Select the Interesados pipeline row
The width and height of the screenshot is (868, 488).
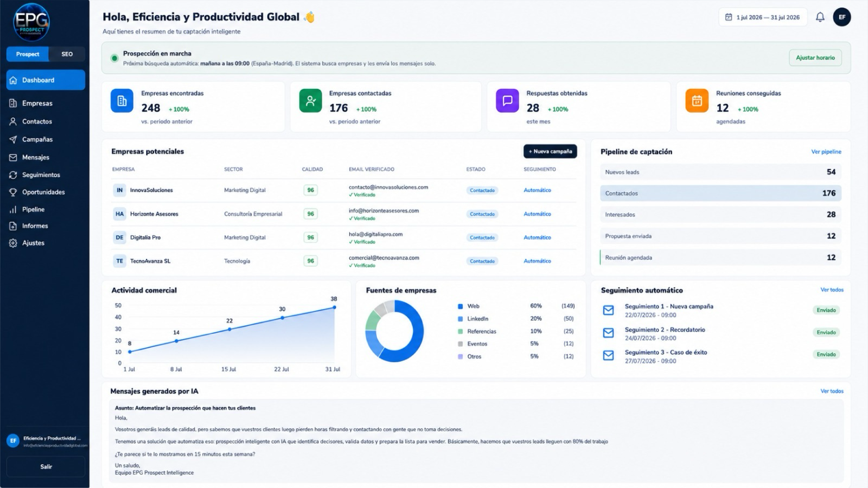(720, 215)
